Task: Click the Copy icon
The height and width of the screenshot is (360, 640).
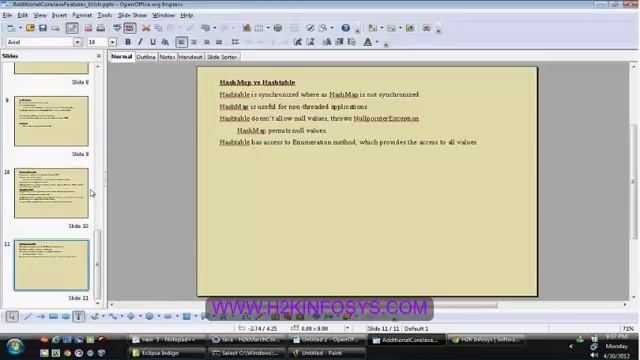Action: [158, 28]
